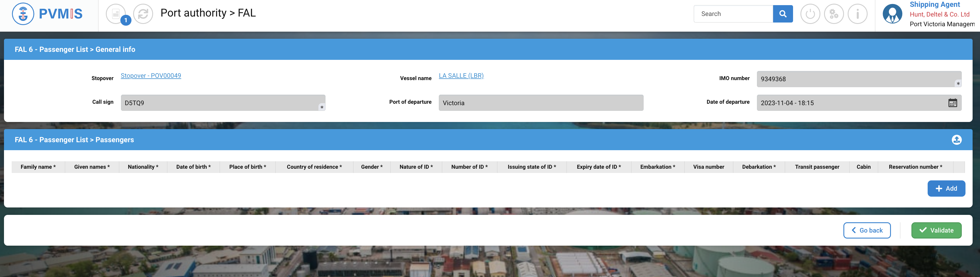Click the information icon
980x277 pixels.
[858, 14]
